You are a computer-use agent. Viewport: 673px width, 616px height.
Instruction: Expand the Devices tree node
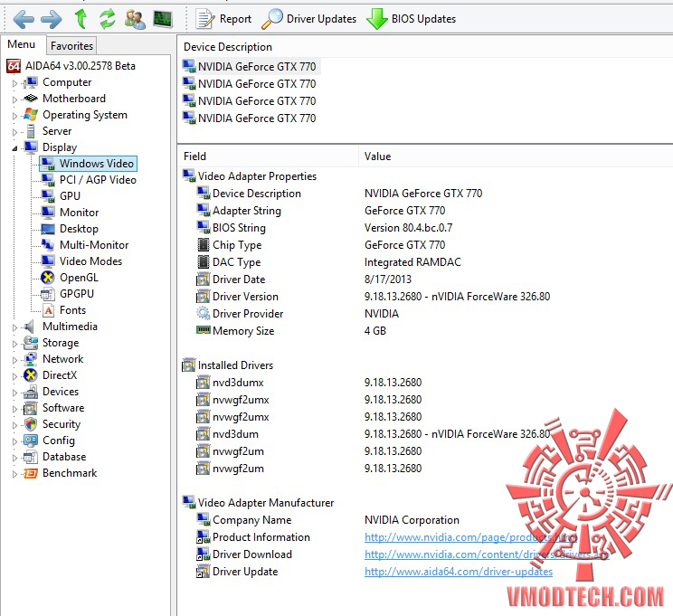point(14,393)
